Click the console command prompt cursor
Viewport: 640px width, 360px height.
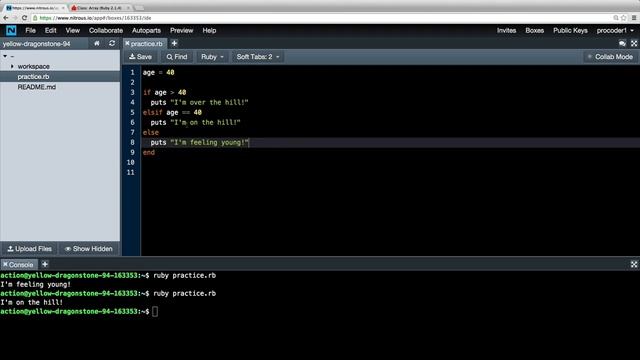(155, 311)
